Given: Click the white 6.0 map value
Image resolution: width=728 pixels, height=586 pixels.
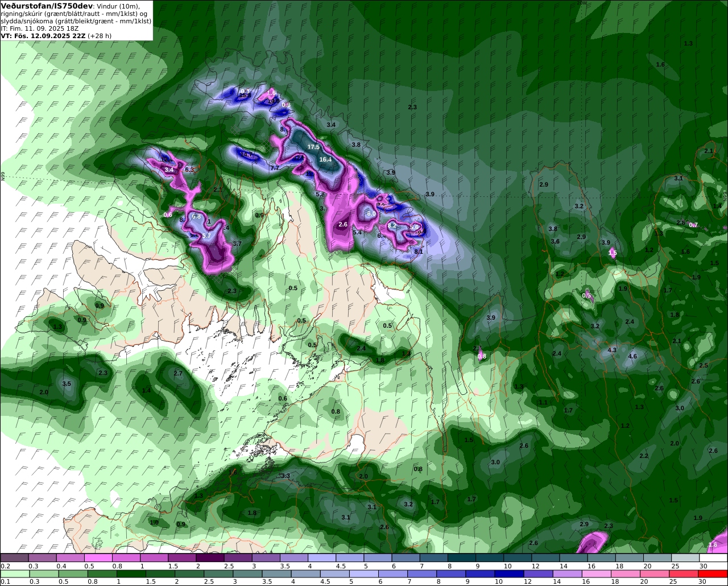Looking at the screenshot, I should [371, 213].
